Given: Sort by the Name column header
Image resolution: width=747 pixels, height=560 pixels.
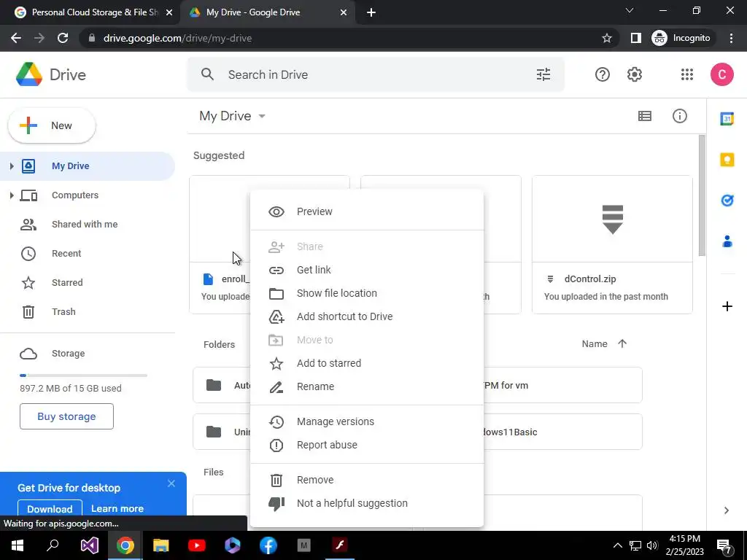Looking at the screenshot, I should [x=594, y=344].
